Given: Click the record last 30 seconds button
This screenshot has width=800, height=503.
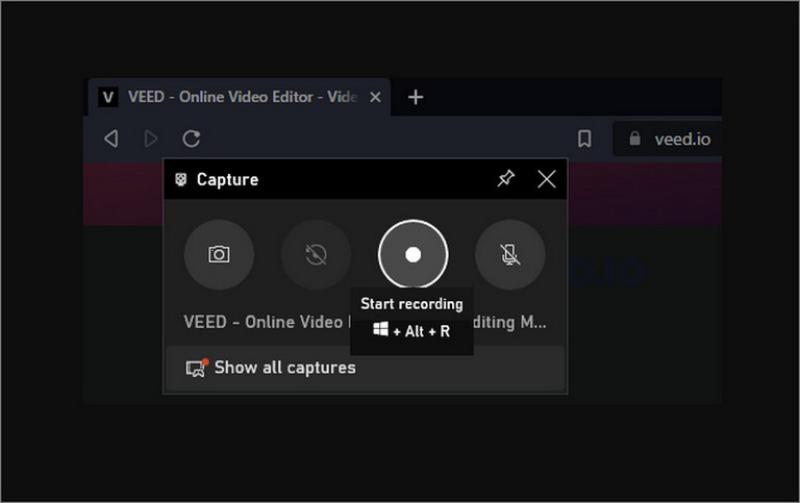Looking at the screenshot, I should point(316,255).
